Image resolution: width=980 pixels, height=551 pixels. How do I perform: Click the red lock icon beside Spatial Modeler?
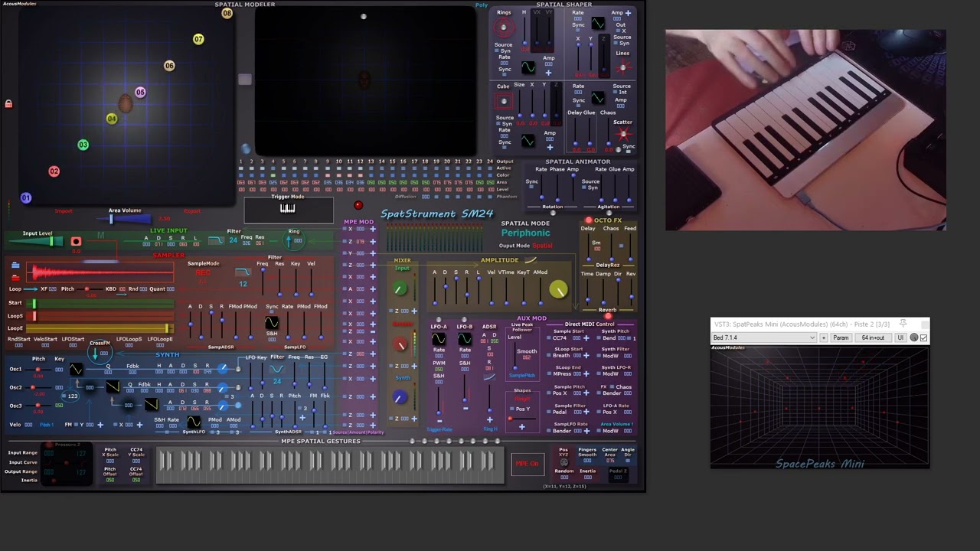click(8, 104)
